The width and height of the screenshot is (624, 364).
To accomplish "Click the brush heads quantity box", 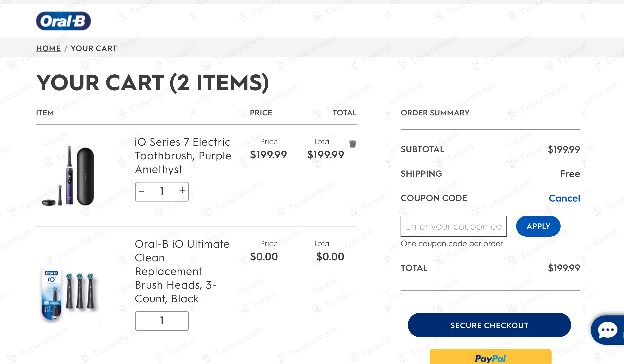I will pyautogui.click(x=162, y=321).
